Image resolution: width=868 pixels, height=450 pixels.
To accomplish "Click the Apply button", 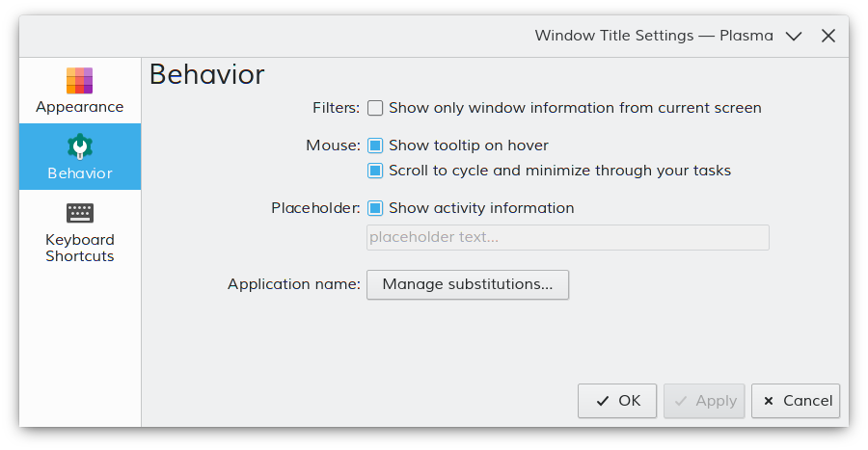I will coord(704,401).
